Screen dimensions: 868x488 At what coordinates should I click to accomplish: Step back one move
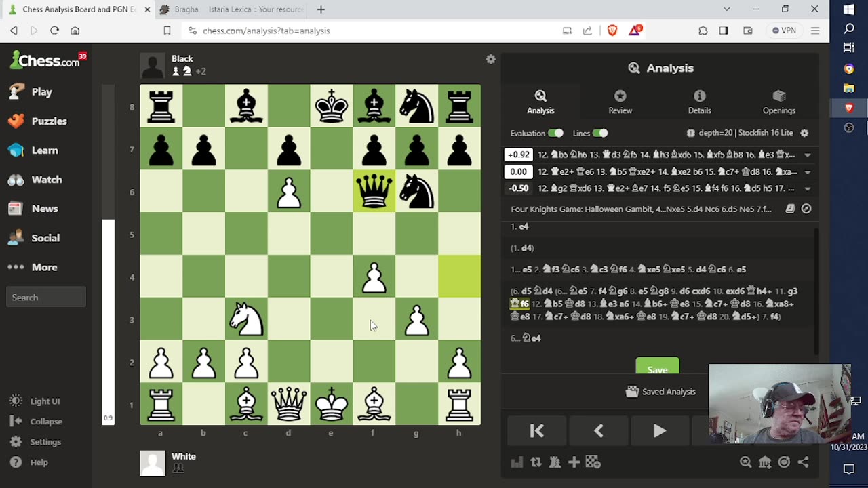[598, 431]
